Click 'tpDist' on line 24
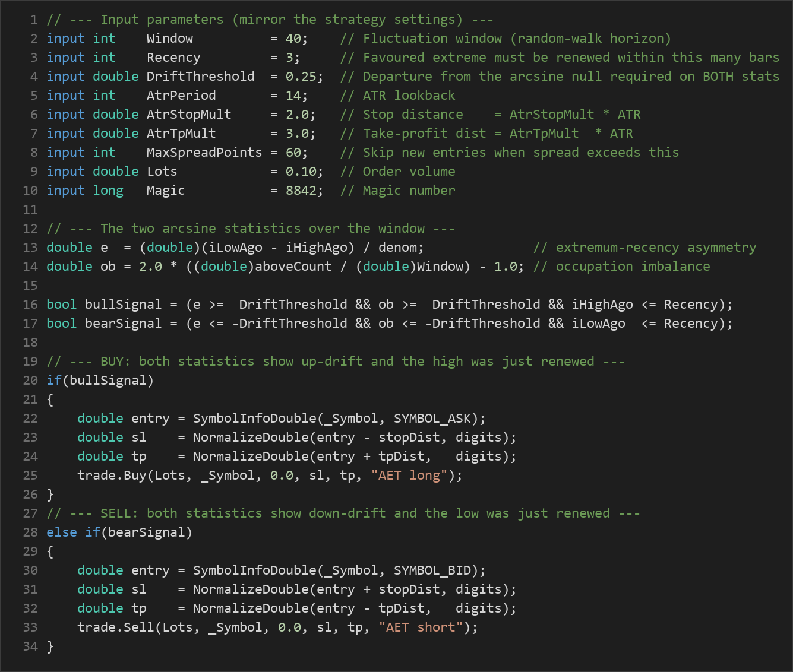This screenshot has height=672, width=793. [x=402, y=457]
